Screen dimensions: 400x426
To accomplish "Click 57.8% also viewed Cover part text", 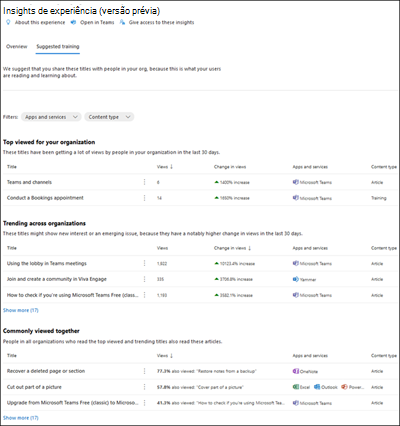I will (200, 387).
